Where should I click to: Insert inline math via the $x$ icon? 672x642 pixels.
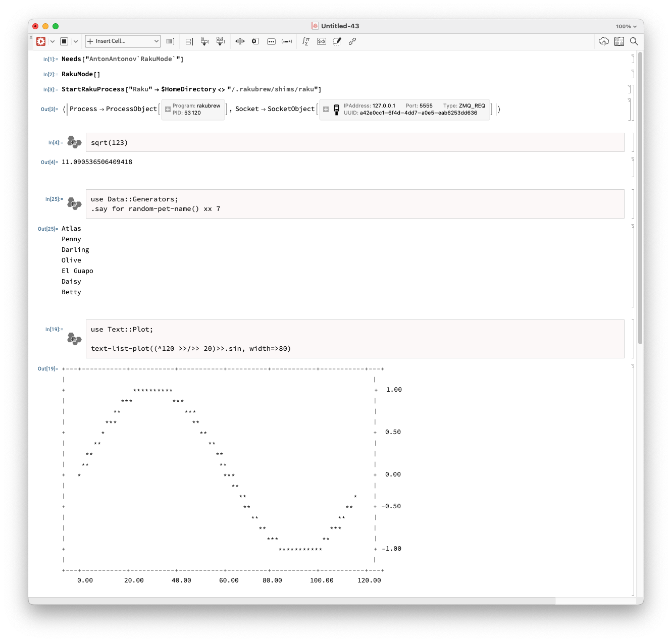click(x=321, y=41)
